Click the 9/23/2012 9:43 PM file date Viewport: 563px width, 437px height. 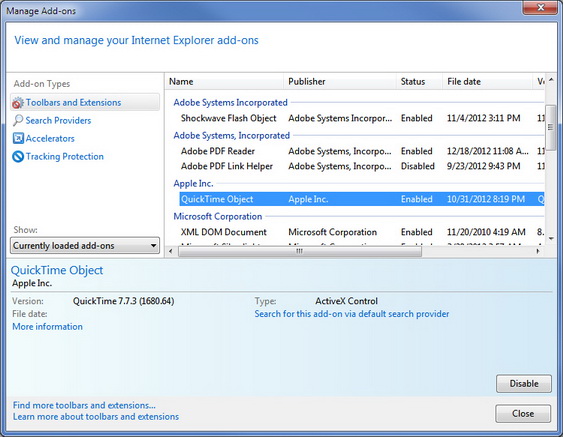(483, 166)
